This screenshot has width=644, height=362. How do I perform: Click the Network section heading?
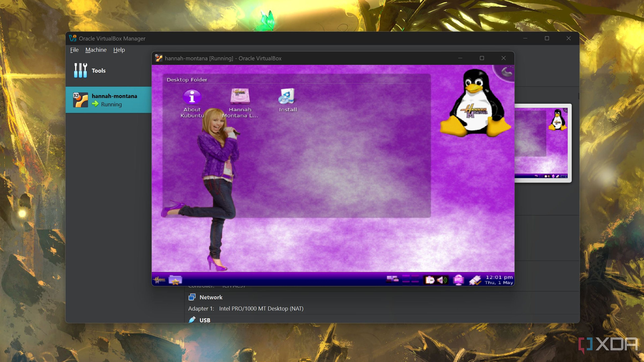(211, 297)
